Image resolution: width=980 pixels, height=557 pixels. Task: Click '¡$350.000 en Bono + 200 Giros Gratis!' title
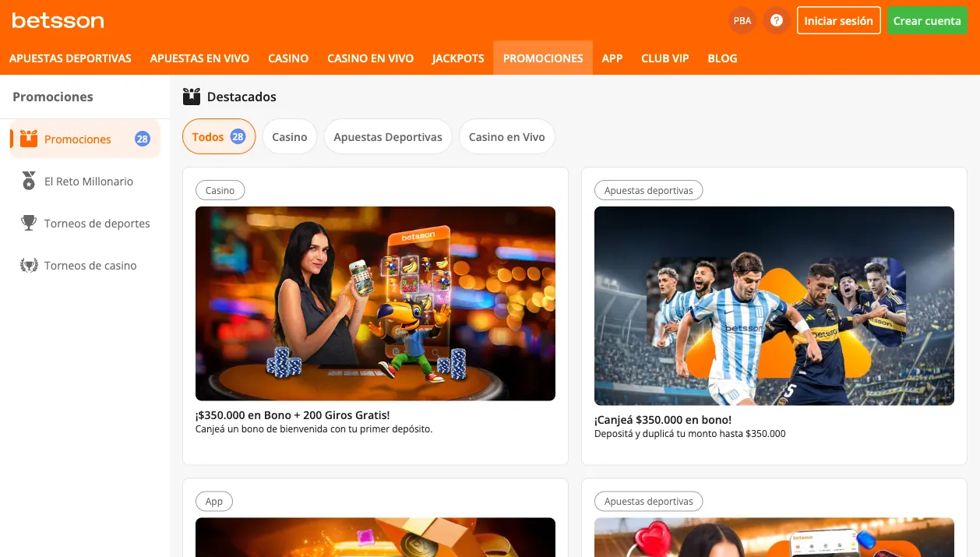(292, 415)
